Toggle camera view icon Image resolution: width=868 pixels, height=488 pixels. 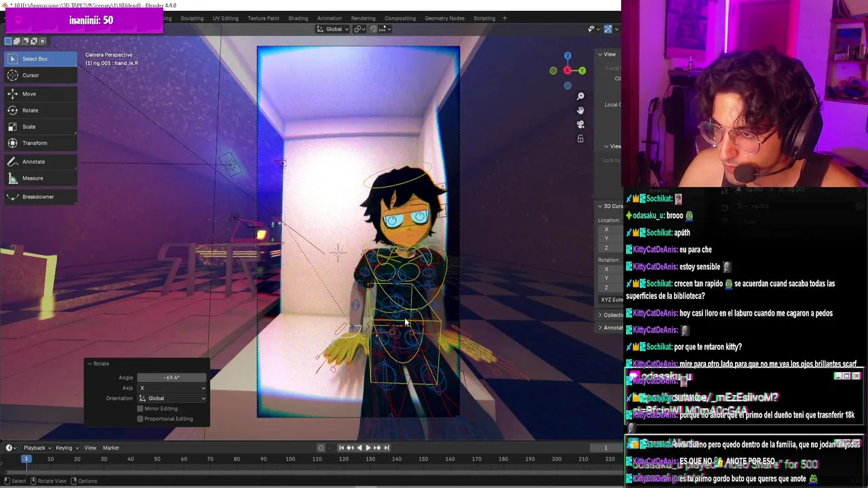[580, 125]
